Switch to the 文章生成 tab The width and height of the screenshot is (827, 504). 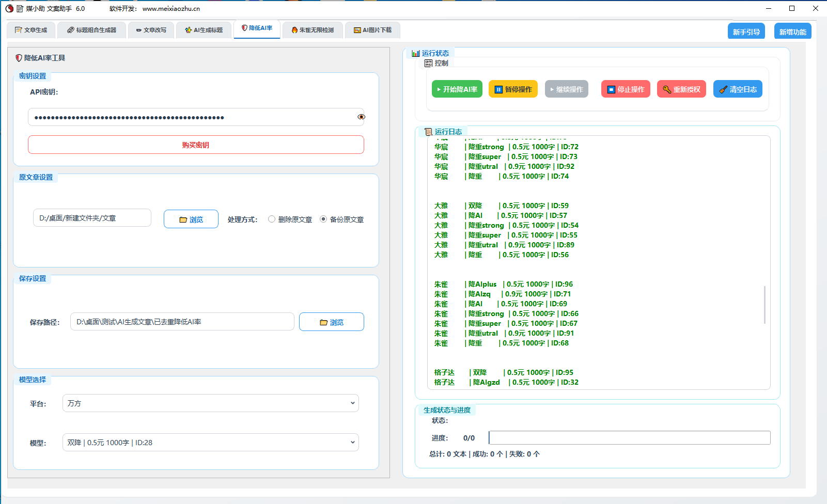point(31,30)
